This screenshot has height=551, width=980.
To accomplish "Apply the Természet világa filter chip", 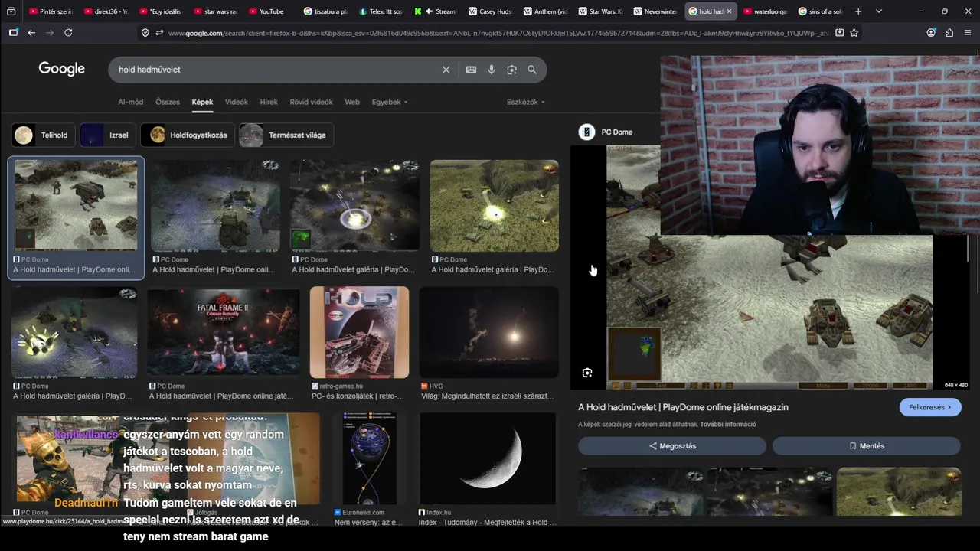I will click(286, 135).
